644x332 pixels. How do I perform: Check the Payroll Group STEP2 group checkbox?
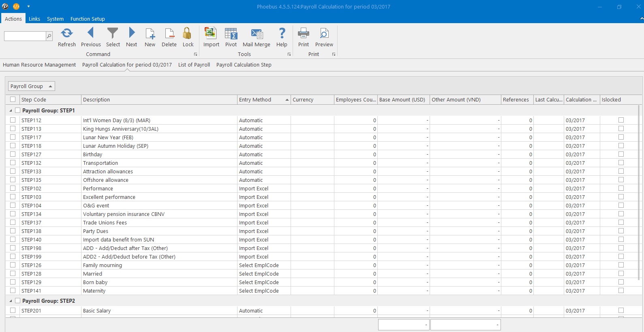[x=17, y=301]
